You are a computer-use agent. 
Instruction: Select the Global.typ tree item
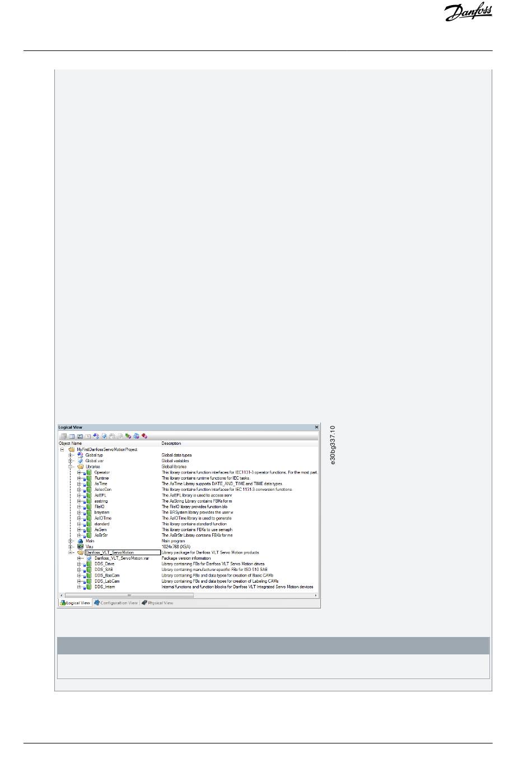[94, 455]
